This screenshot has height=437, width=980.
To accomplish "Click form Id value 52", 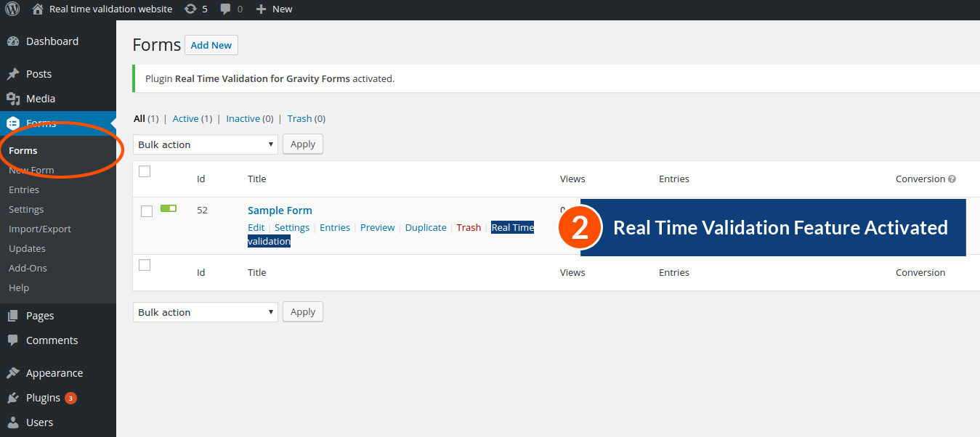I will [203, 211].
